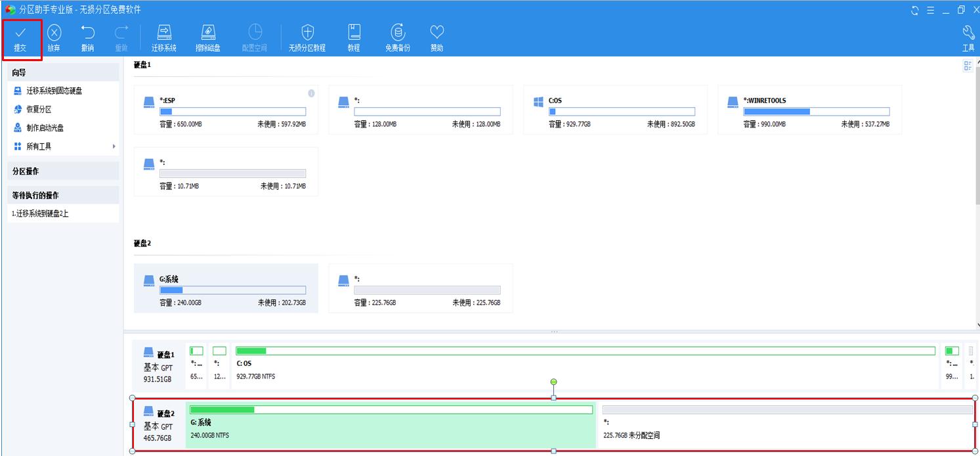Select 硬盘1 basic GPT label in disk map

coord(159,366)
